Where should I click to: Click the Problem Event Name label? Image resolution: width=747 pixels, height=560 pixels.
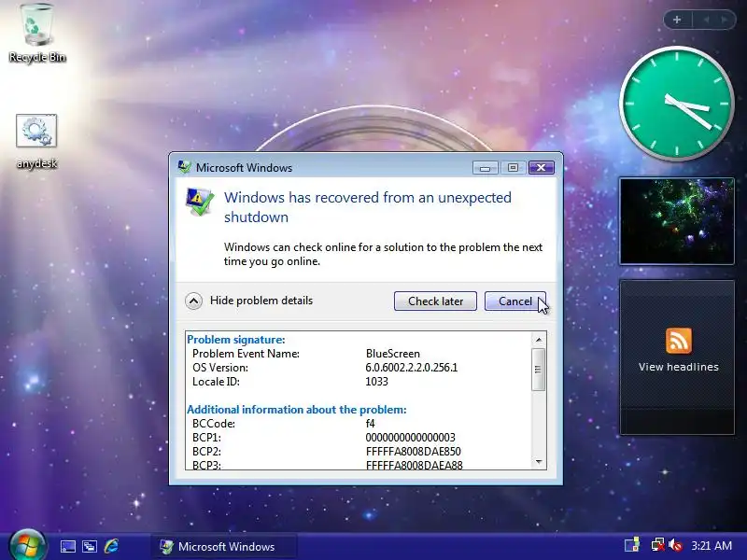pyautogui.click(x=246, y=354)
